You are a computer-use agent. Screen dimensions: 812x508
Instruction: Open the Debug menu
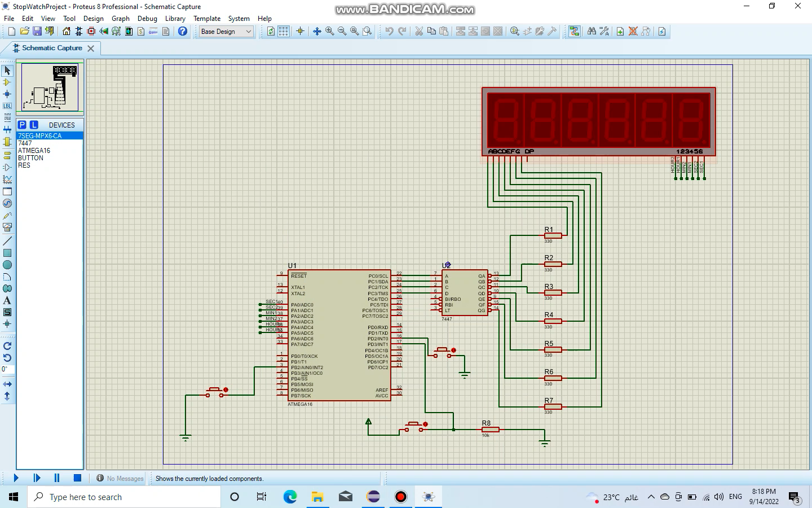tap(147, 19)
